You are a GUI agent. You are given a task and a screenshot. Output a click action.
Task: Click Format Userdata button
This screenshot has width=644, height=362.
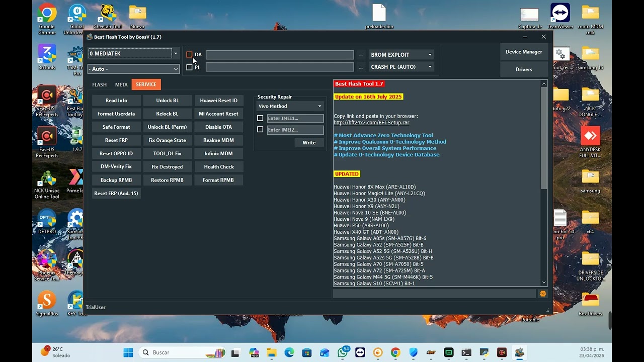click(x=116, y=114)
